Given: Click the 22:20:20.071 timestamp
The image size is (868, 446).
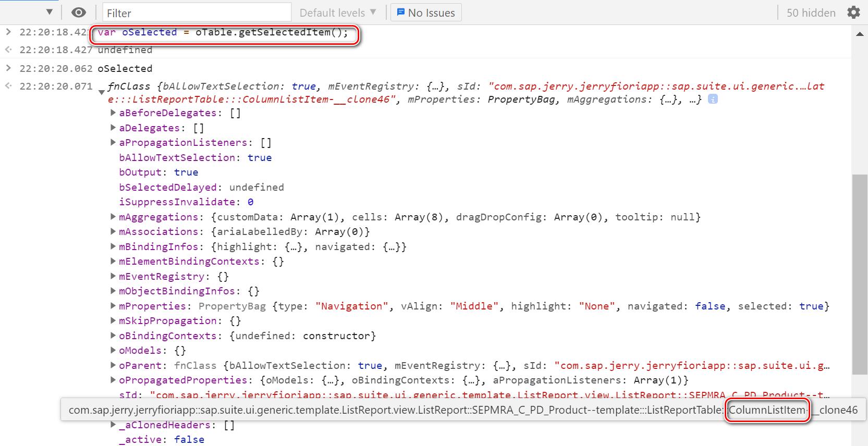Looking at the screenshot, I should tap(56, 86).
